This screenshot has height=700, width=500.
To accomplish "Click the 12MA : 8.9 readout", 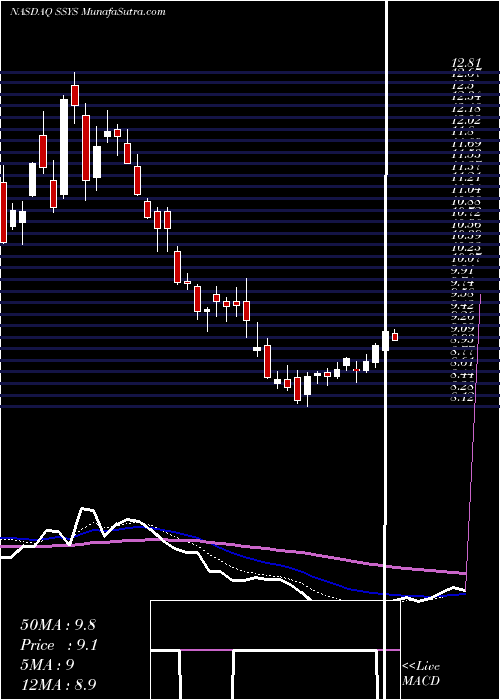I will [x=59, y=684].
